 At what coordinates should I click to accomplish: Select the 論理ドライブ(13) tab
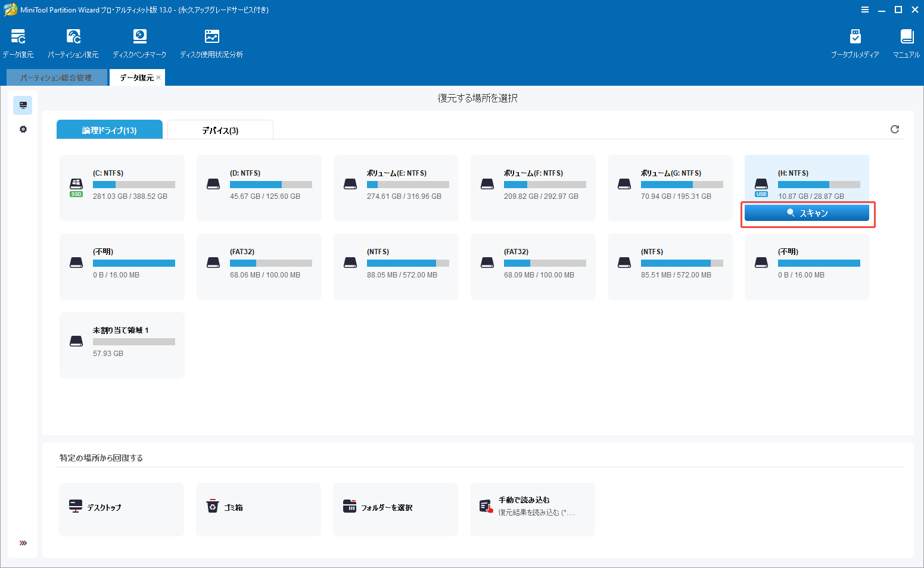(109, 129)
